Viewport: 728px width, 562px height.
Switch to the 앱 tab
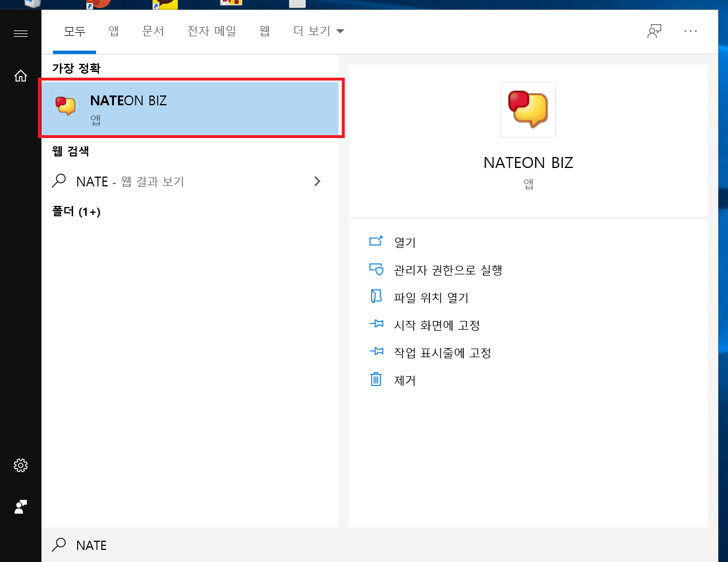[114, 31]
